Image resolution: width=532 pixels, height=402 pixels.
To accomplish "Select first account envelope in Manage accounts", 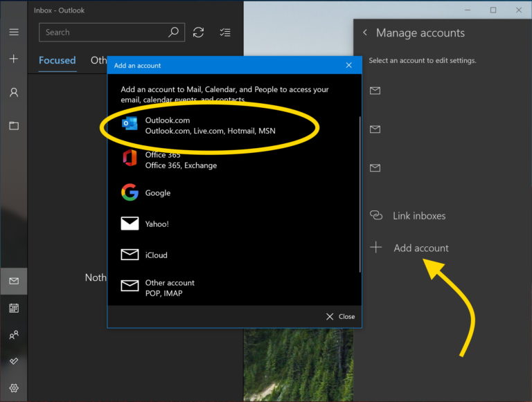I will click(375, 91).
